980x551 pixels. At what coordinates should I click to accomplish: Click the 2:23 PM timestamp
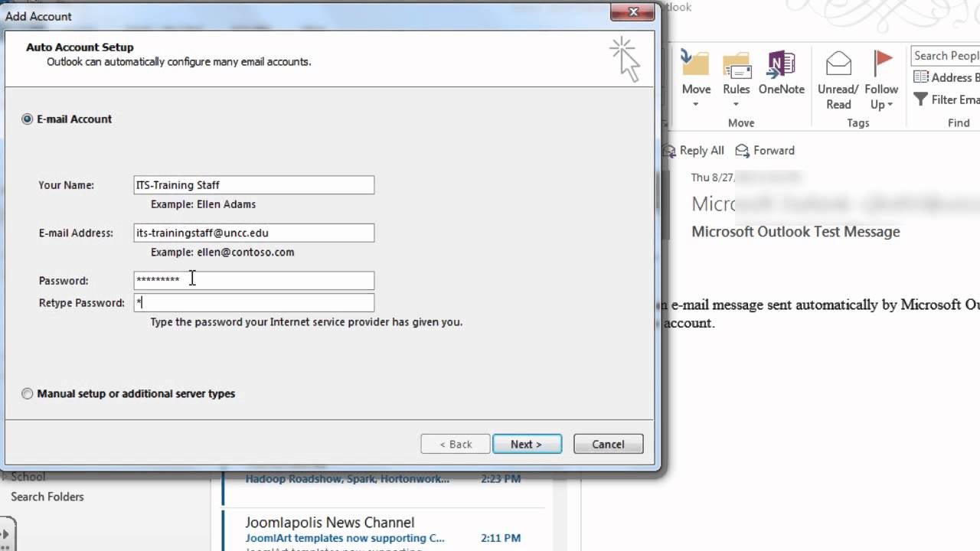pos(501,479)
